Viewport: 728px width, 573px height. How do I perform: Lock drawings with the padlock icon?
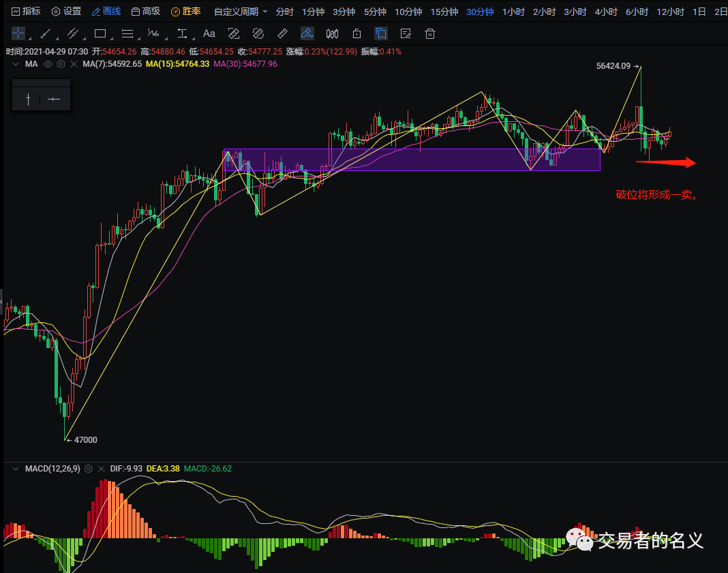tap(357, 33)
